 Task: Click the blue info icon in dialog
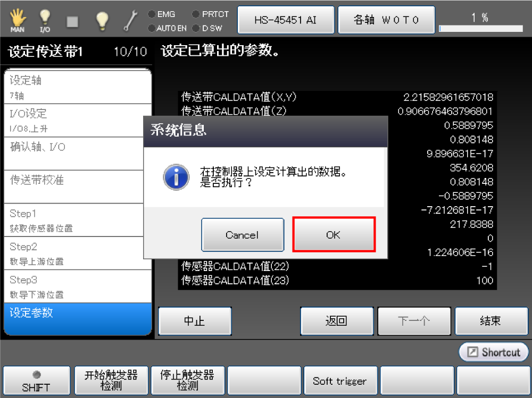tap(176, 177)
